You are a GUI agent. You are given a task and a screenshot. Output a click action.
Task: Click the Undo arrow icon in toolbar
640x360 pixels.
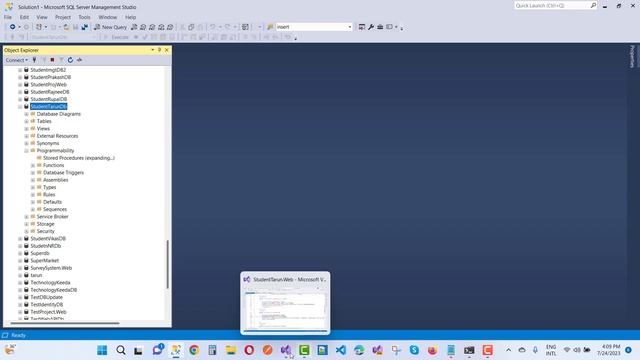[212, 27]
